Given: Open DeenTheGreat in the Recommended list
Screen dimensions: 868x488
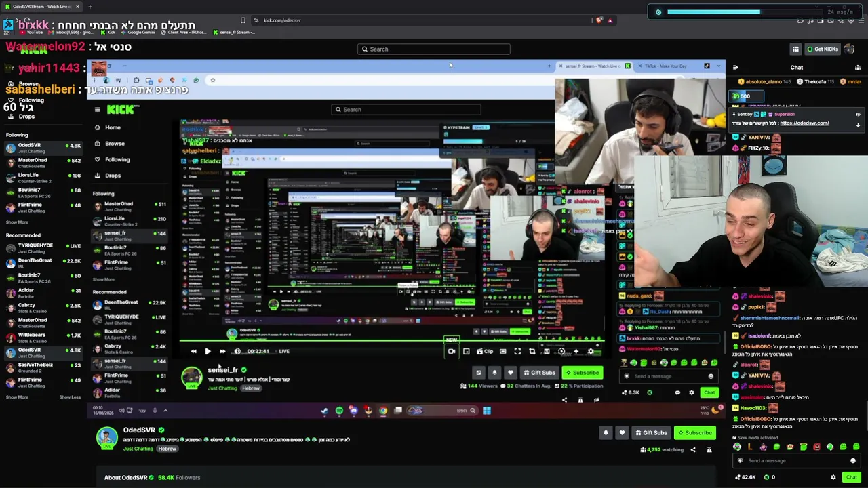Looking at the screenshot, I should (42, 263).
